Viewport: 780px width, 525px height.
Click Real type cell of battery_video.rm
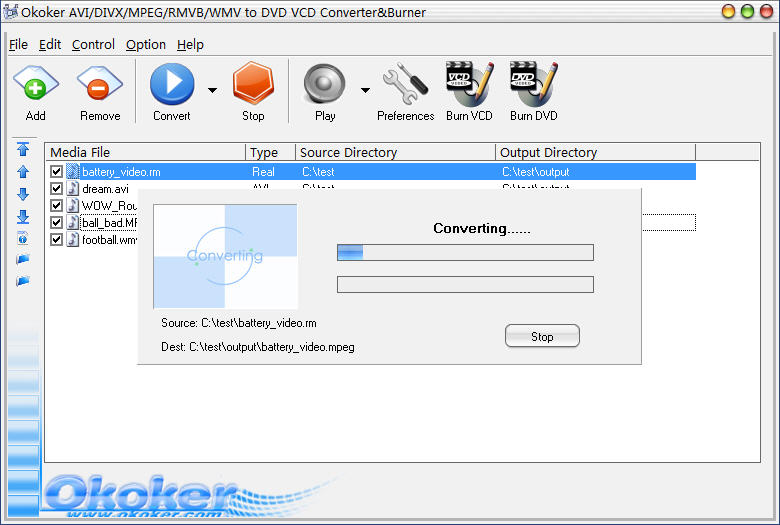click(263, 172)
